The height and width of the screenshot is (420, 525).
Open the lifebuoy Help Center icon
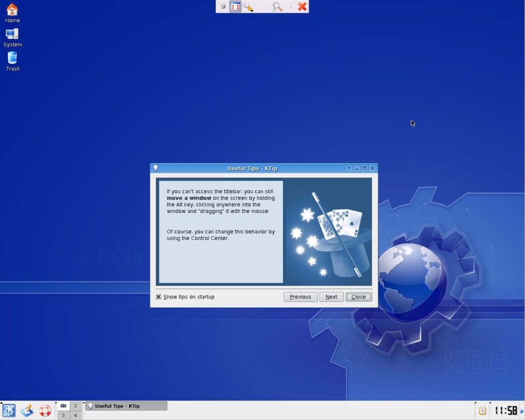(45, 410)
